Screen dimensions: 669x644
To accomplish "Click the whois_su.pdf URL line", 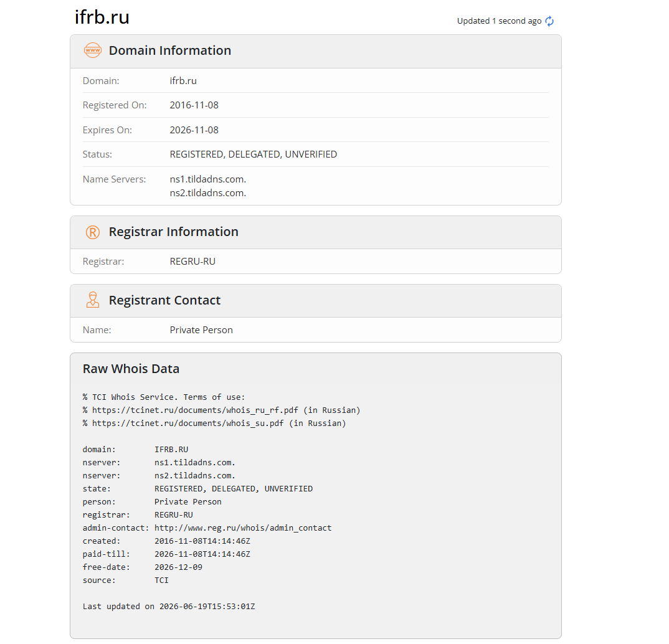I will point(214,424).
